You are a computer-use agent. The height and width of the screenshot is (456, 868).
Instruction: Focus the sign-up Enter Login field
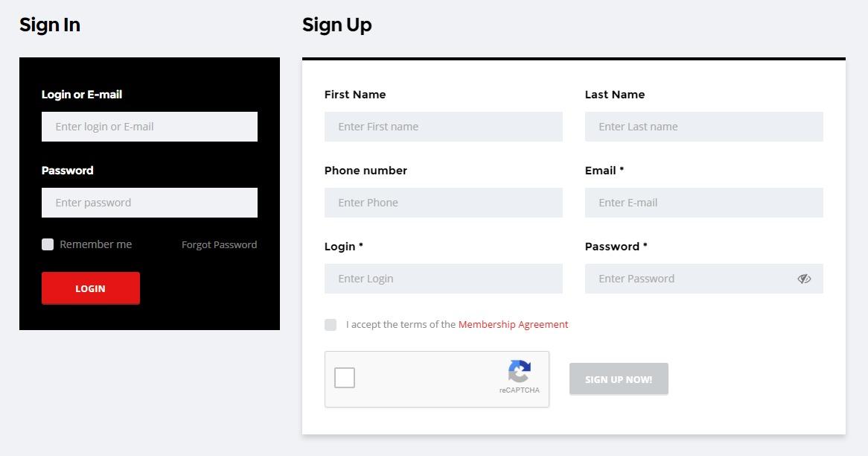[x=444, y=279]
